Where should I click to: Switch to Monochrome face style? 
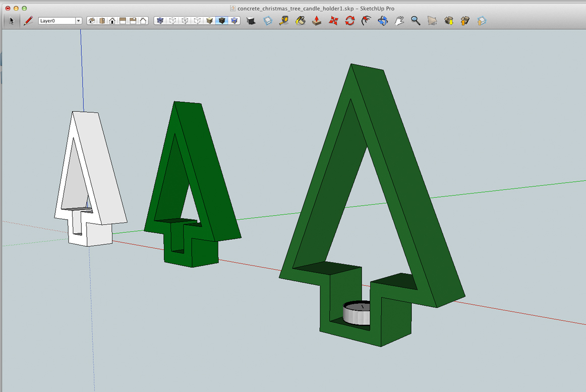pyautogui.click(x=233, y=21)
